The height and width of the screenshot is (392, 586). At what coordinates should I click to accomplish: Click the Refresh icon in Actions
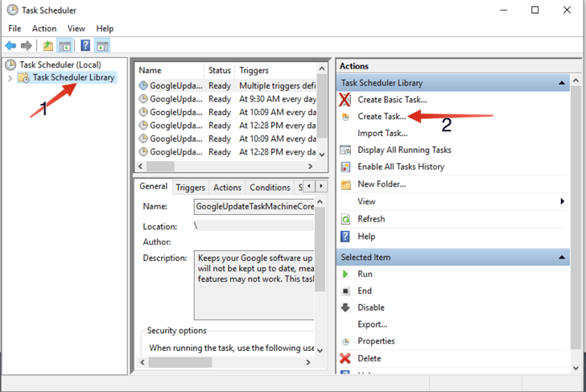(345, 219)
